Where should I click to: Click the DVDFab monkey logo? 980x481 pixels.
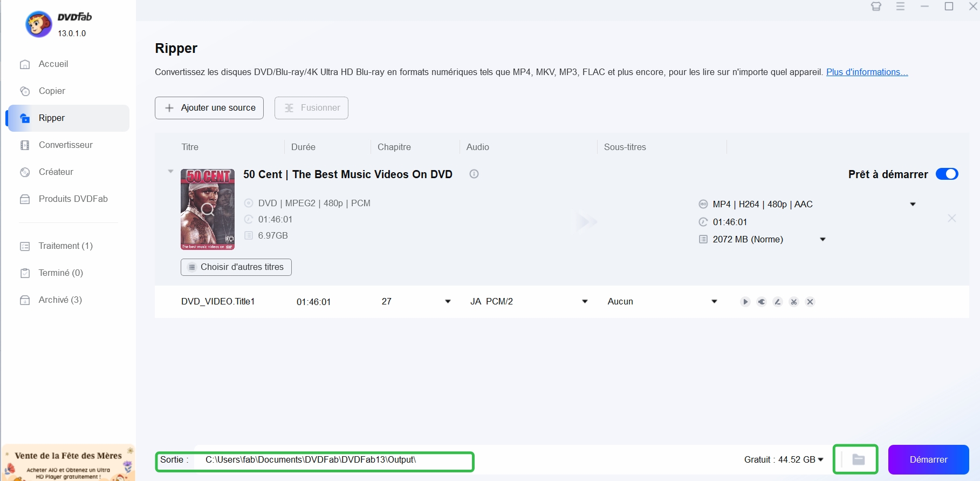coord(39,24)
